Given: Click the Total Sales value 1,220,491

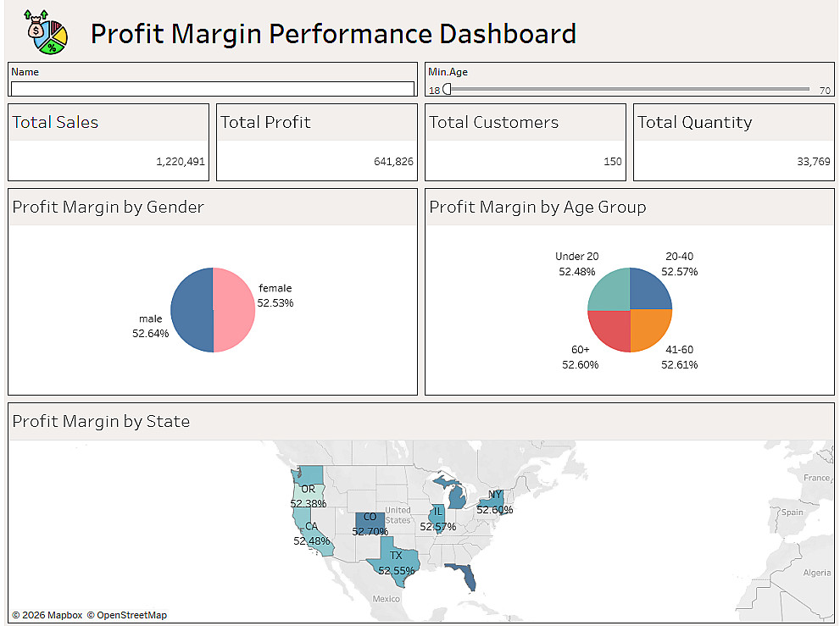Looking at the screenshot, I should point(181,162).
